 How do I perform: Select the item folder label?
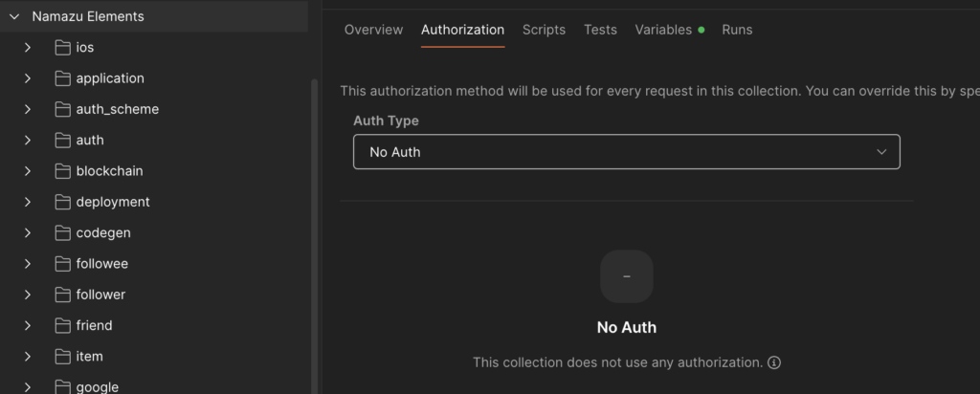(x=89, y=357)
